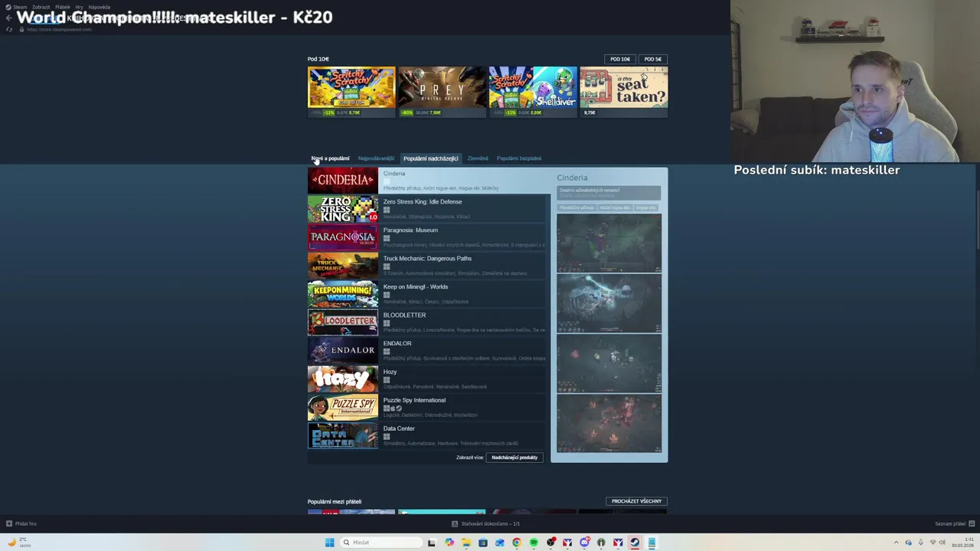980x551 pixels.
Task: Show hidden system tray icons
Action: click(897, 543)
